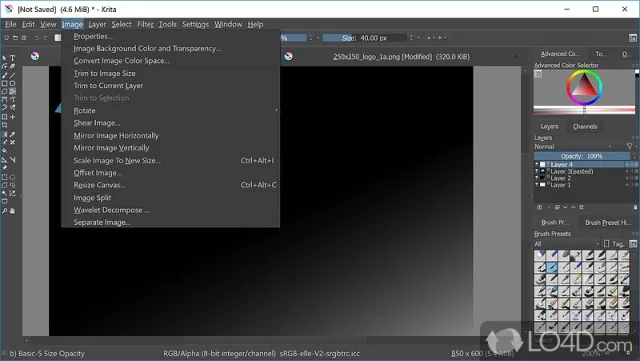
Task: Select the Elliptical Selection tool
Action: (13, 177)
